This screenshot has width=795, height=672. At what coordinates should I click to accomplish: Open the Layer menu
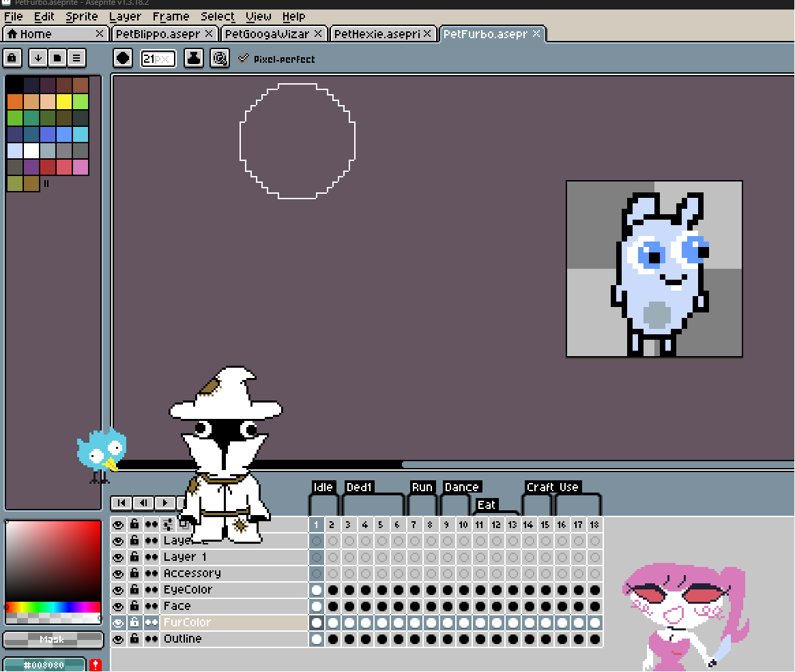[x=126, y=17]
